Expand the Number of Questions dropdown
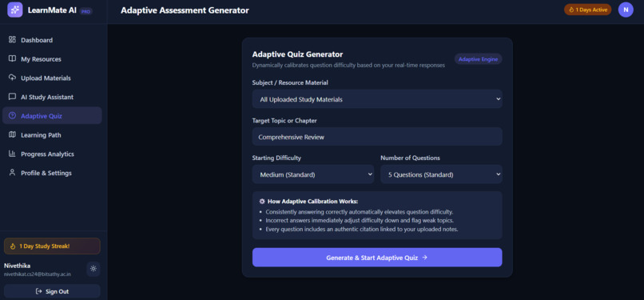The width and height of the screenshot is (644, 300). [x=441, y=174]
